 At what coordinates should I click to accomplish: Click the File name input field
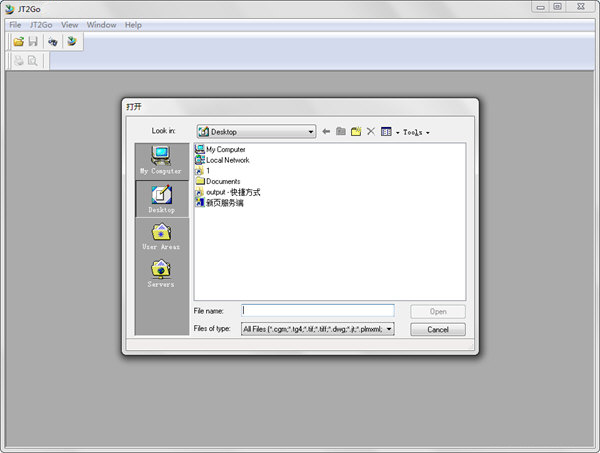[318, 311]
